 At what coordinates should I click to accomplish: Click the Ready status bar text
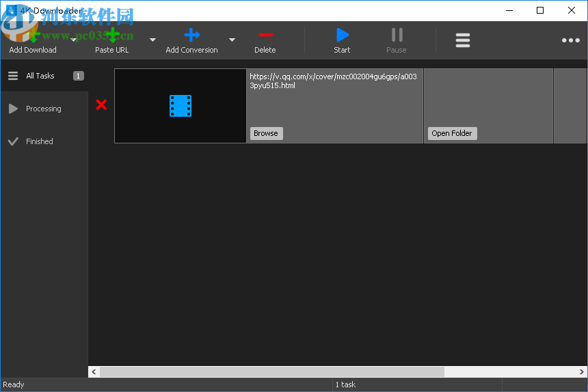pos(14,384)
